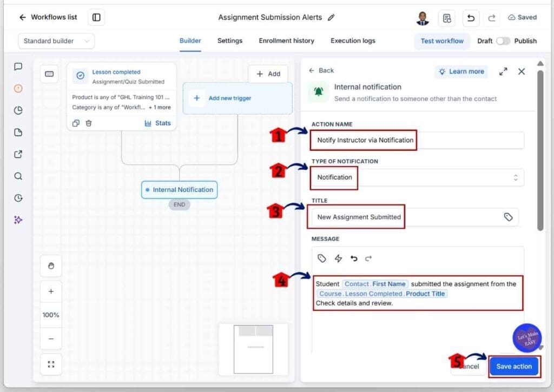Fit canvas to screen icon
Viewport: 554px width, 392px height.
pyautogui.click(x=51, y=364)
